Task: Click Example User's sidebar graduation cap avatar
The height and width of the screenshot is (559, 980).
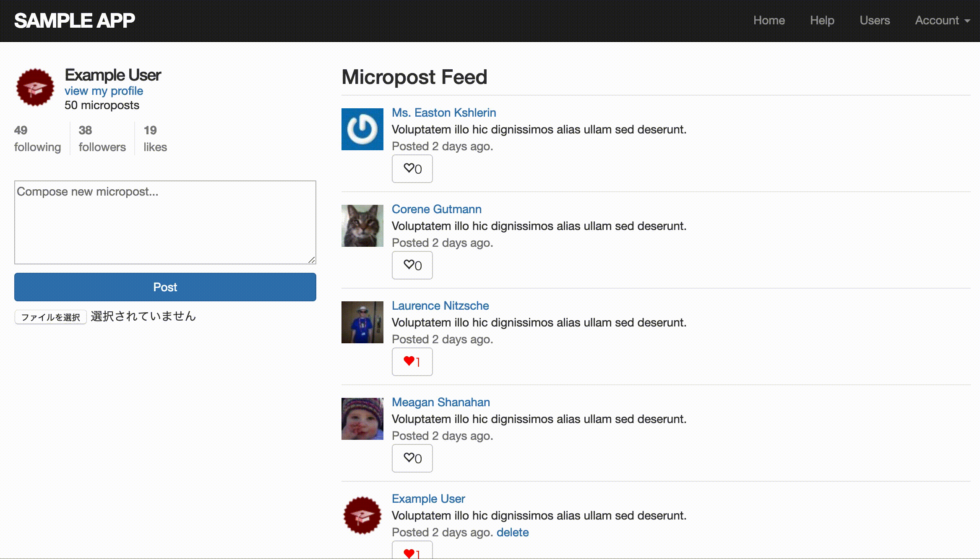Action: pos(35,87)
